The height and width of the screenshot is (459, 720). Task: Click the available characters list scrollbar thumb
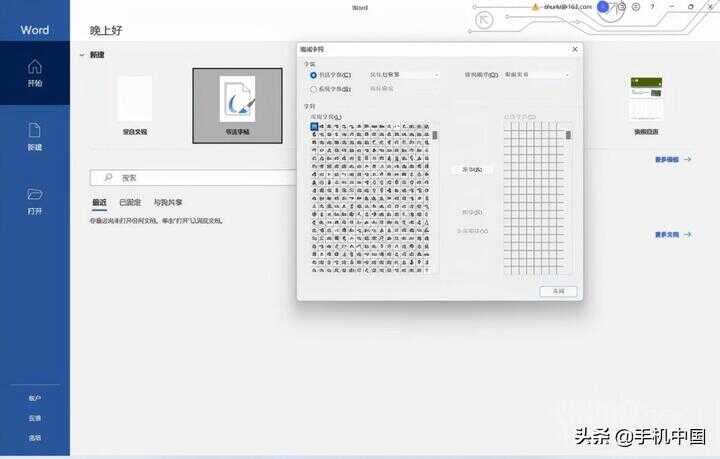(x=435, y=135)
